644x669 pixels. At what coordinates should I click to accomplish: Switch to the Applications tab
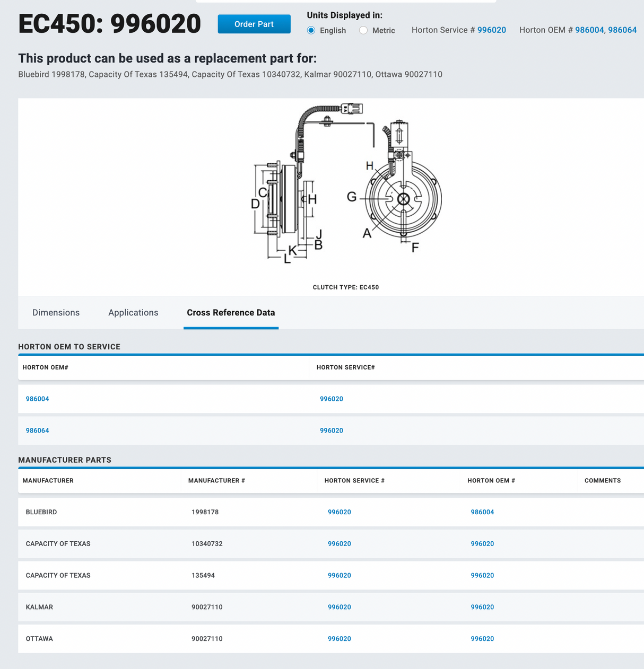[x=133, y=312]
